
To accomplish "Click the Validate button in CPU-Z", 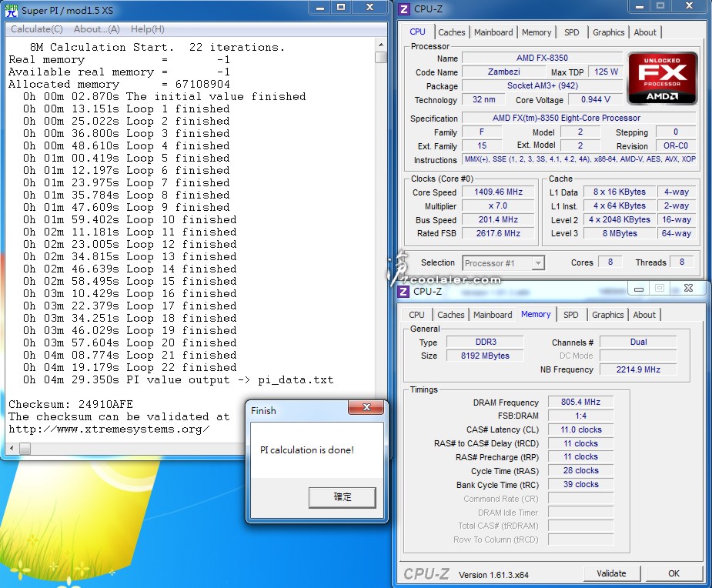I will tap(611, 573).
